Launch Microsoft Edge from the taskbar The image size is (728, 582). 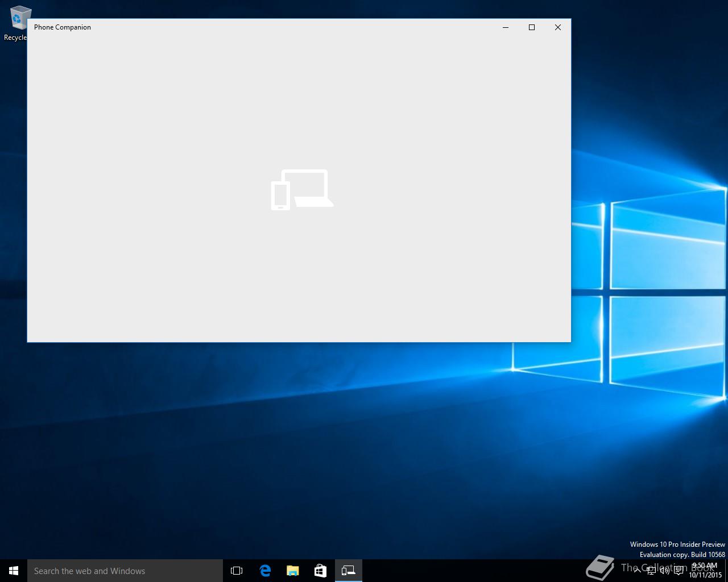265,571
